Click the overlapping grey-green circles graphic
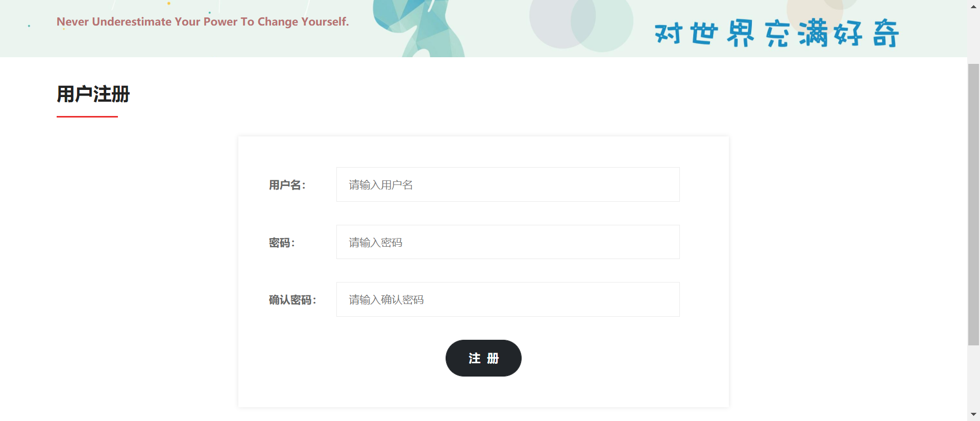980x421 pixels. tap(581, 24)
